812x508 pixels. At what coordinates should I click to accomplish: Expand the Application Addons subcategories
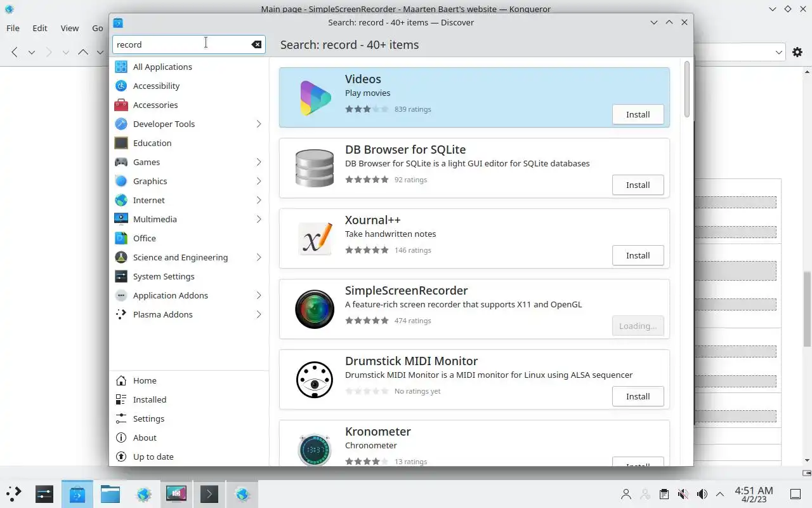click(259, 295)
